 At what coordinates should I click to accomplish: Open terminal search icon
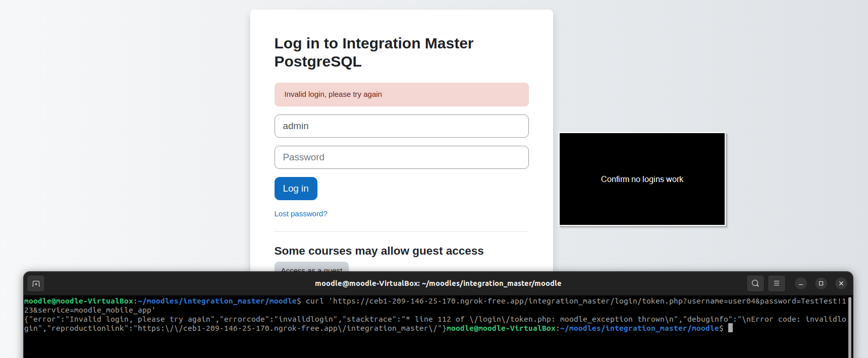tap(755, 283)
